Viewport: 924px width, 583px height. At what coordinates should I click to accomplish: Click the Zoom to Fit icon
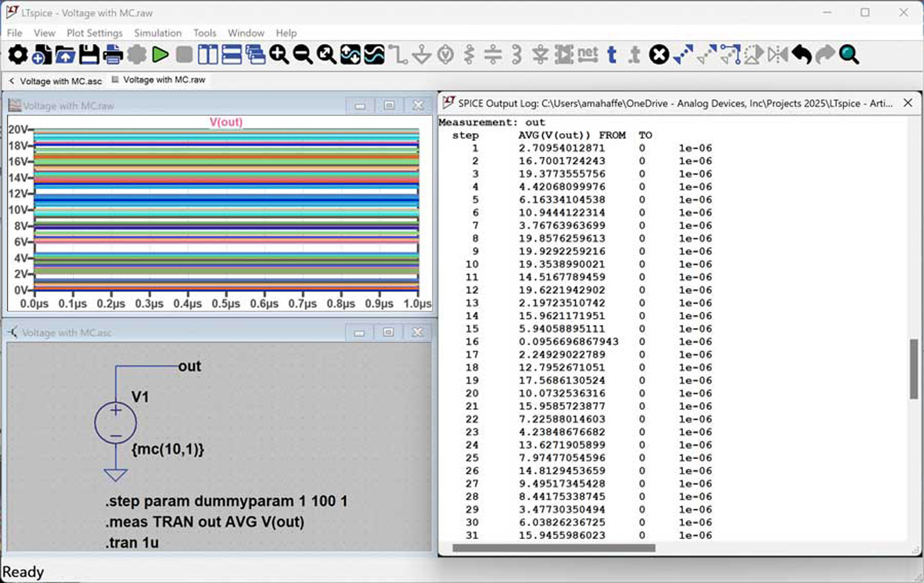(326, 55)
